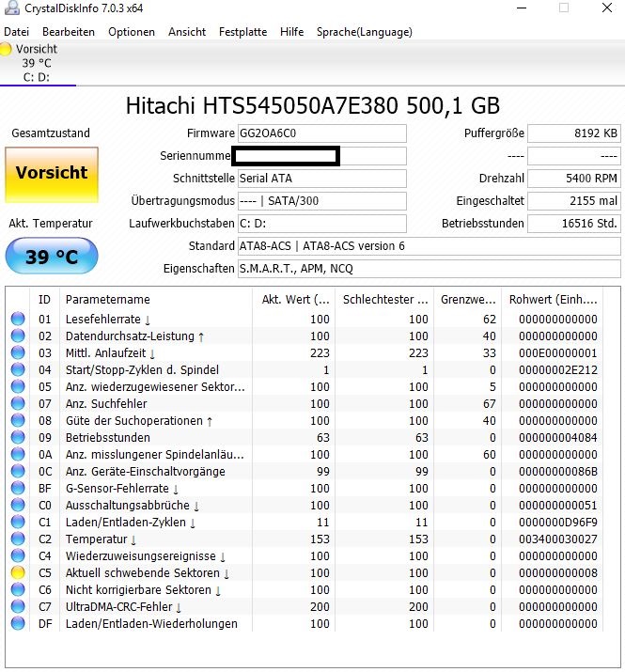Click the ID column header
This screenshot has width=625, height=672.
tap(44, 299)
